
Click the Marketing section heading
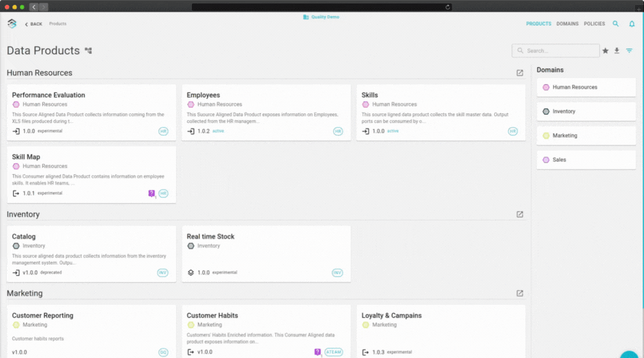(25, 293)
